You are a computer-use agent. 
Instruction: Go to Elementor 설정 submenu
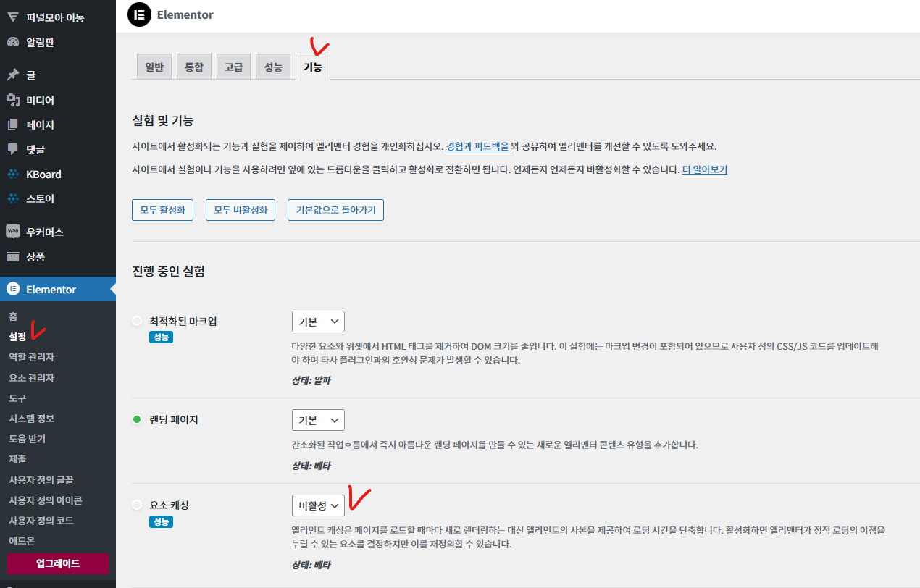point(17,337)
